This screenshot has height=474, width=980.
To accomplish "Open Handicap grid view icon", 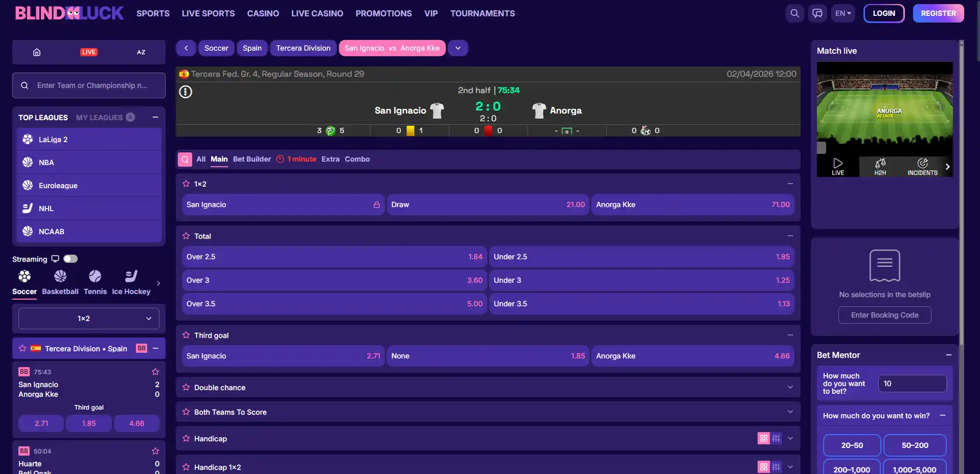I will coord(764,438).
